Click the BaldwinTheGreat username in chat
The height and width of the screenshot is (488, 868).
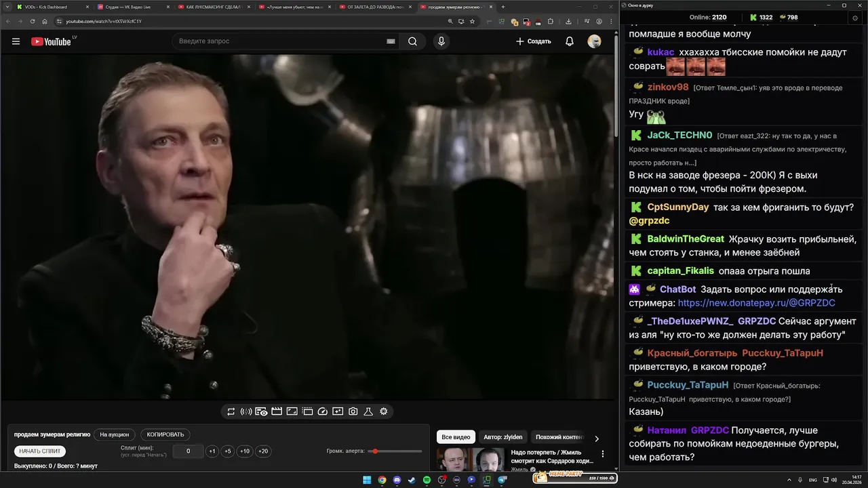pyautogui.click(x=686, y=239)
